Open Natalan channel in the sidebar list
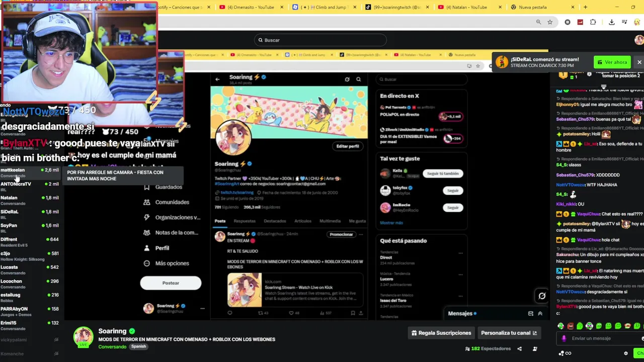The height and width of the screenshot is (362, 644). 29,200
